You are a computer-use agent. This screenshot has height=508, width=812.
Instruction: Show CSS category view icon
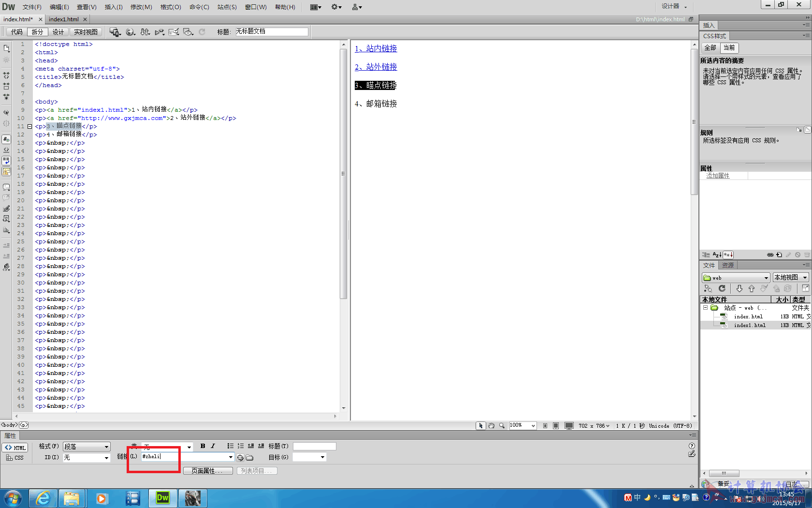coord(706,254)
